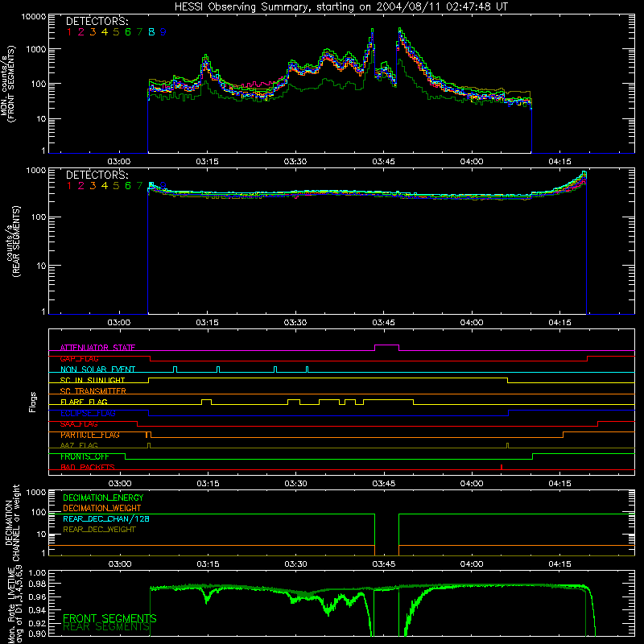Click the 03:45 time label under front segments plot

(383, 162)
